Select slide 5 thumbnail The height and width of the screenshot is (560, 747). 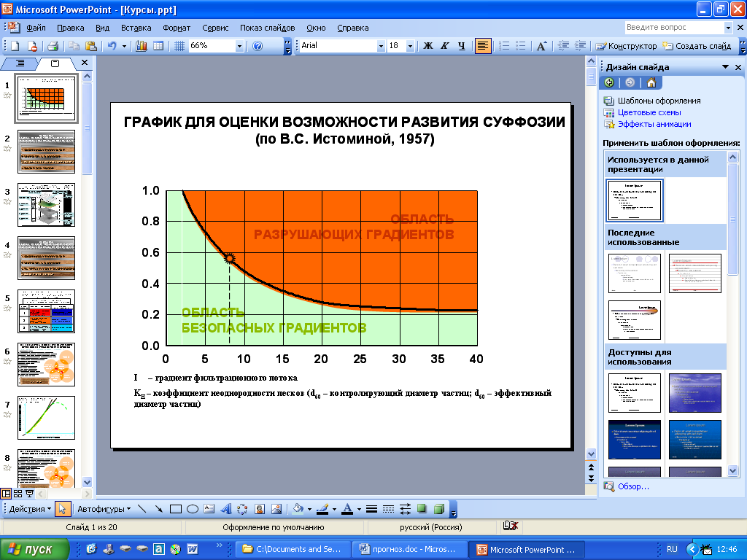point(46,311)
